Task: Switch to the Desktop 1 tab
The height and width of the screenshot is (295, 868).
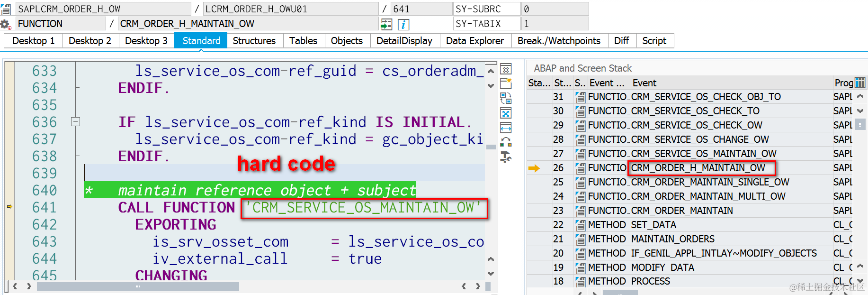Action: [x=33, y=41]
